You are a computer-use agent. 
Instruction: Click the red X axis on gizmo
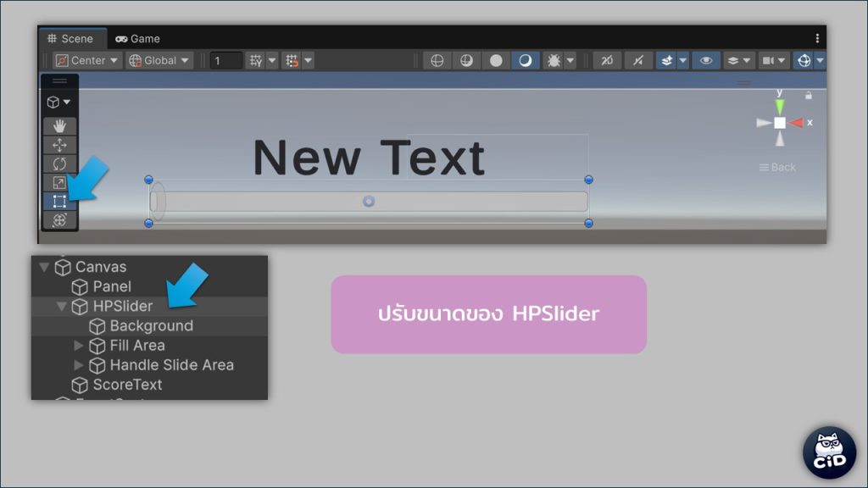[x=797, y=123]
